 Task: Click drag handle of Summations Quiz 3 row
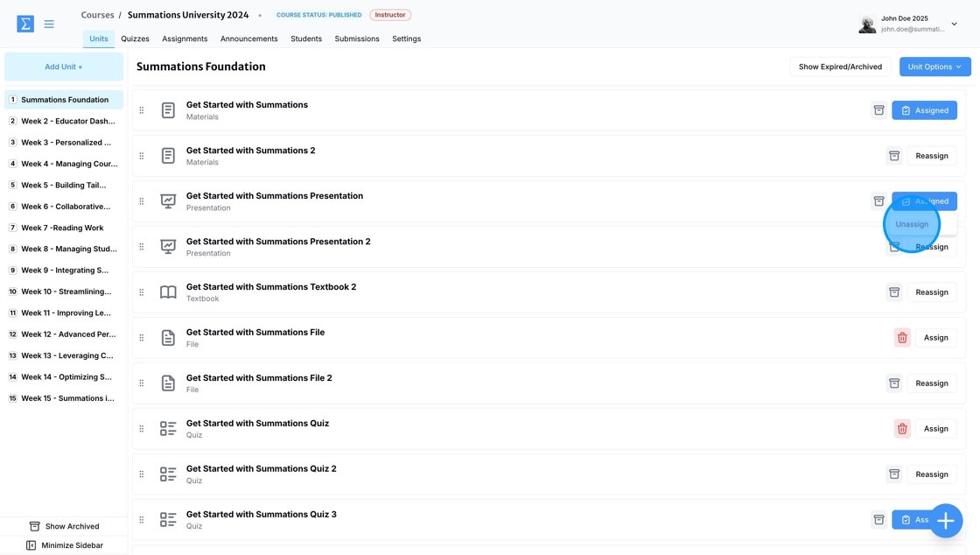pos(141,519)
